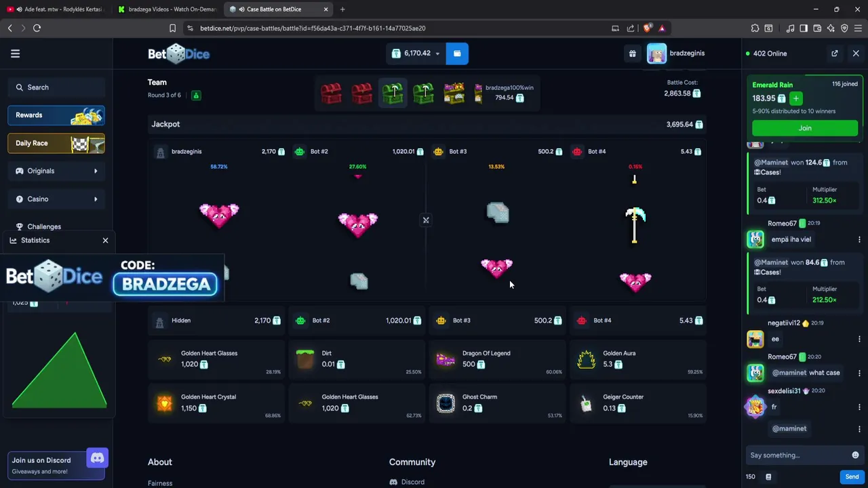Click Bot #3 yellow robot avatar in results
Image resolution: width=868 pixels, height=488 pixels.
(x=441, y=321)
